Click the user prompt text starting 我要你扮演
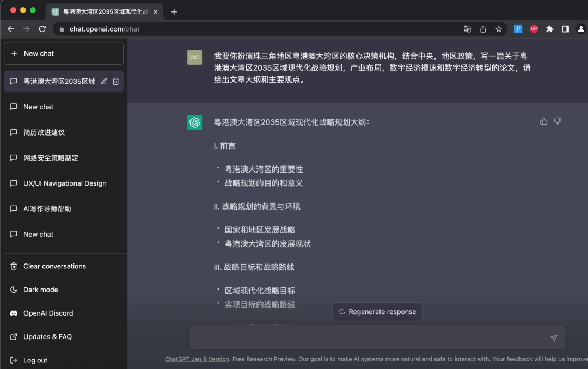This screenshot has width=588, height=369. click(x=372, y=67)
